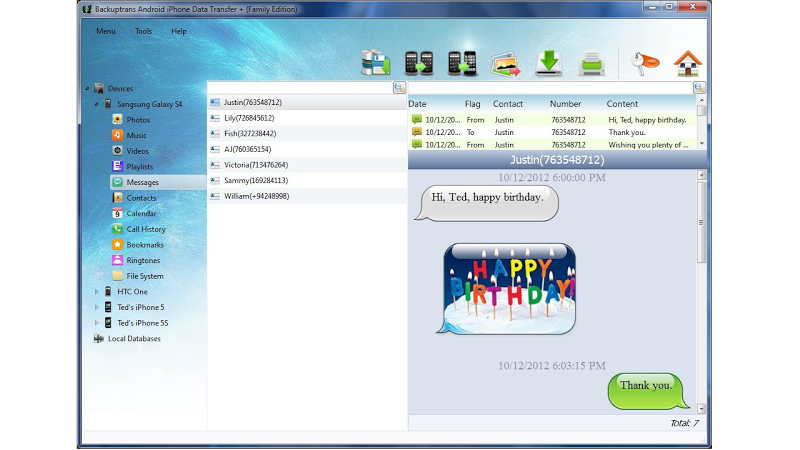This screenshot has width=800, height=450.
Task: Click the message table scrollbar down arrow
Action: 702,144
